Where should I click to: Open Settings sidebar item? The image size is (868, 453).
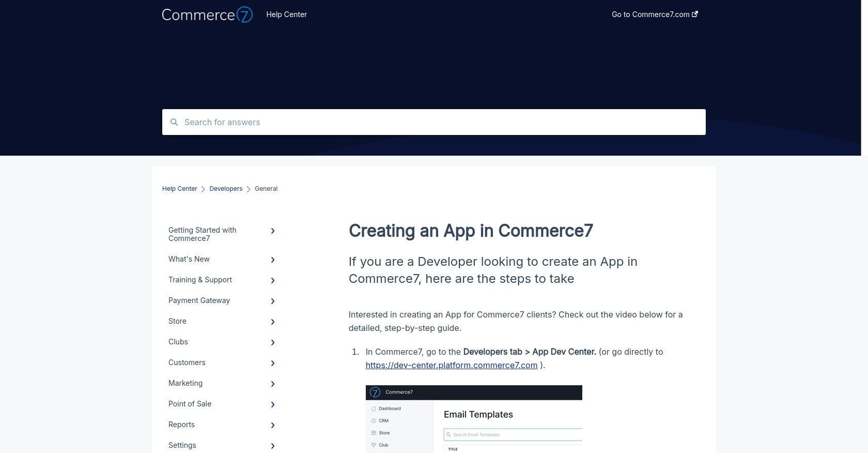click(182, 445)
